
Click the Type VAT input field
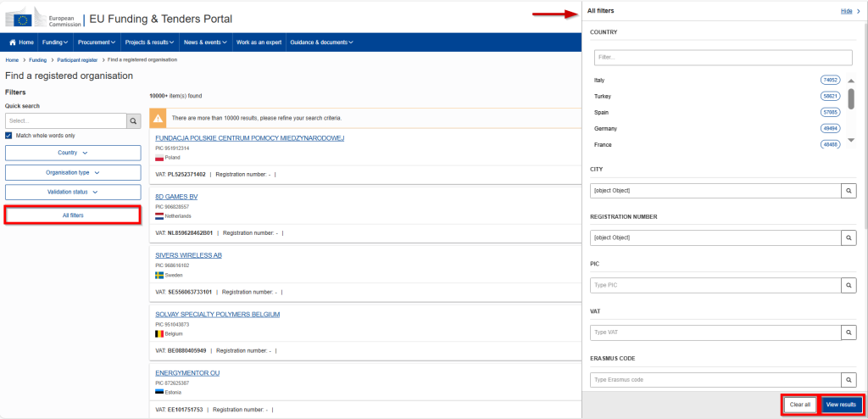pos(715,332)
